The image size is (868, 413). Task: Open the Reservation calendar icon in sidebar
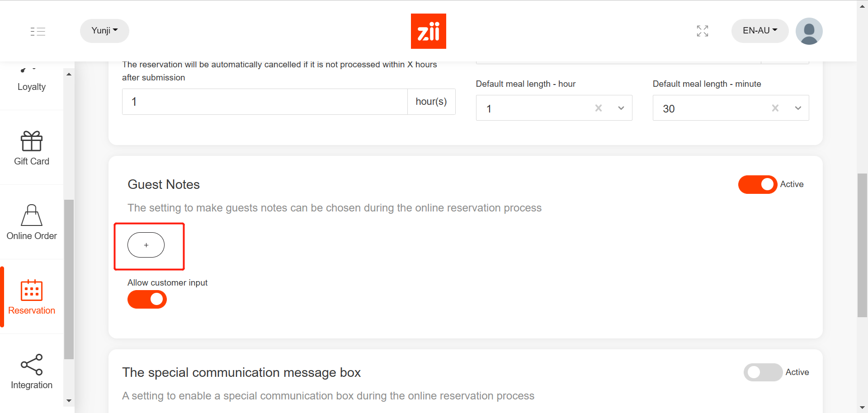pyautogui.click(x=31, y=296)
